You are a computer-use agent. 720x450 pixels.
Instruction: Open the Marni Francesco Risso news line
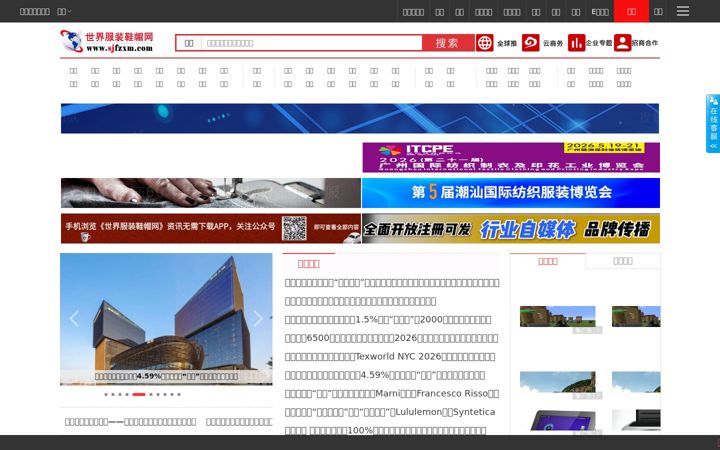tap(392, 394)
